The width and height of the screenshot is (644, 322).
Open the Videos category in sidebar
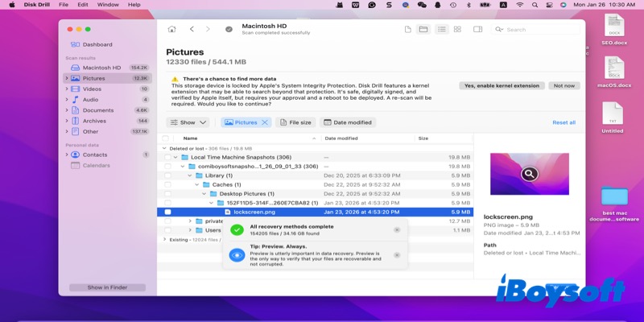(x=92, y=89)
